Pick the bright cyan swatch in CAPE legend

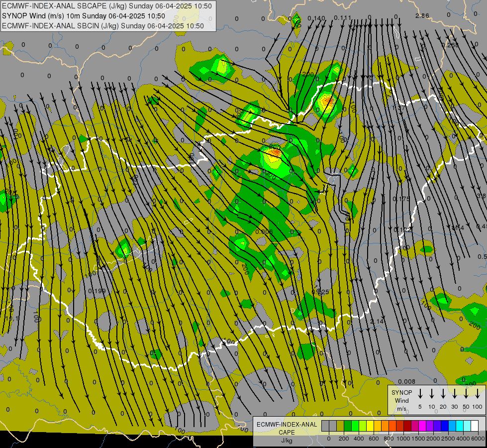(460, 426)
